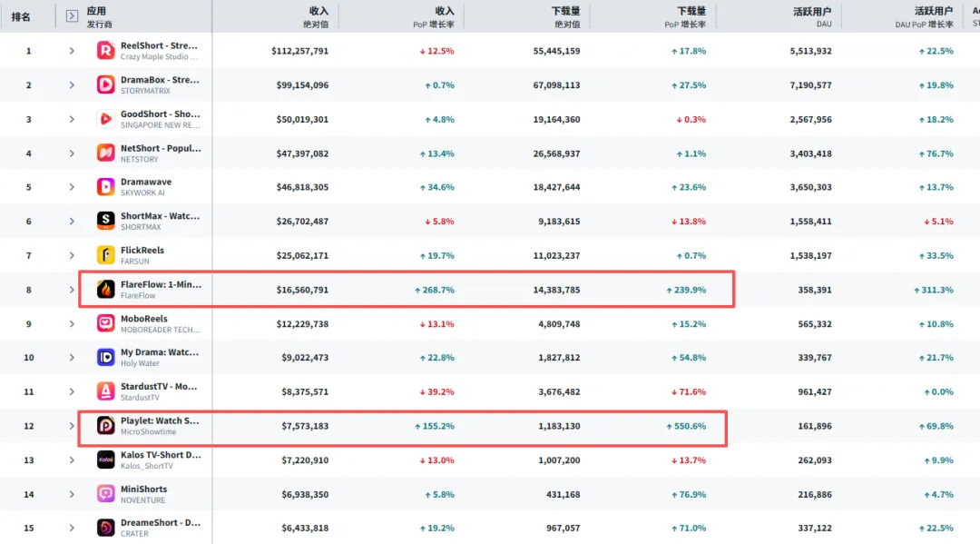Expand the FlareFlow row chevron
980x544 pixels.
pos(72,290)
